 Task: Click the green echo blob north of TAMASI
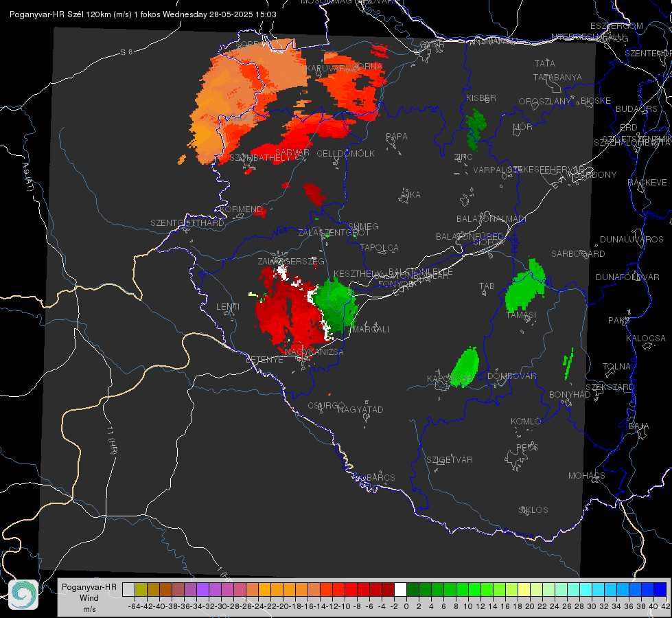click(525, 285)
